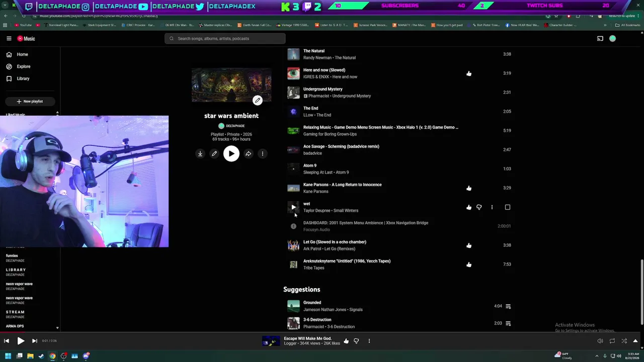Click the now playing song thumbnail
This screenshot has height=362, width=644.
coord(271,341)
